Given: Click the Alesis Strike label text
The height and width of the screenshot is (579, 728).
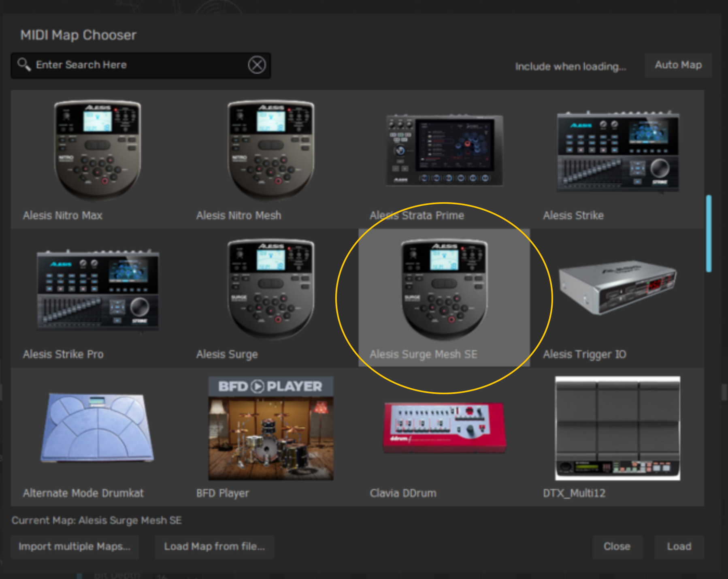Looking at the screenshot, I should (x=573, y=216).
